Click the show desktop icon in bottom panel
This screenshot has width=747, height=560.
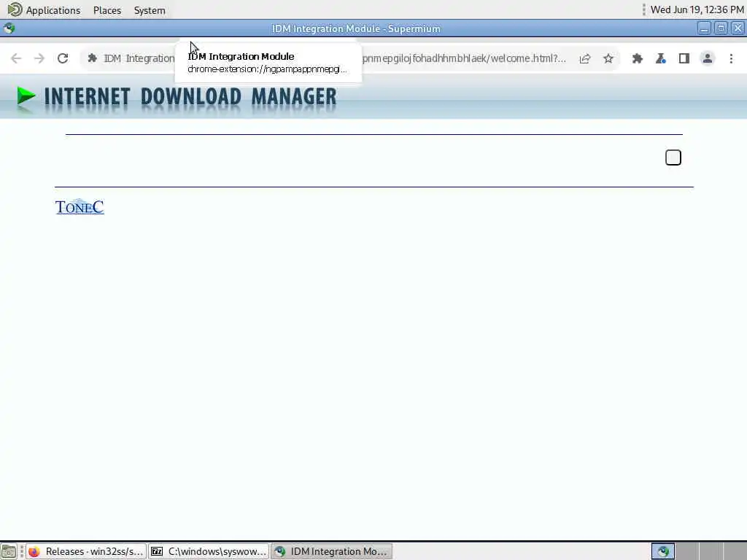[9, 551]
